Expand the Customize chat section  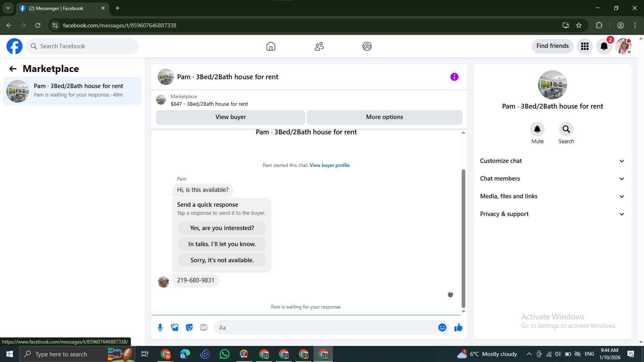pyautogui.click(x=552, y=161)
